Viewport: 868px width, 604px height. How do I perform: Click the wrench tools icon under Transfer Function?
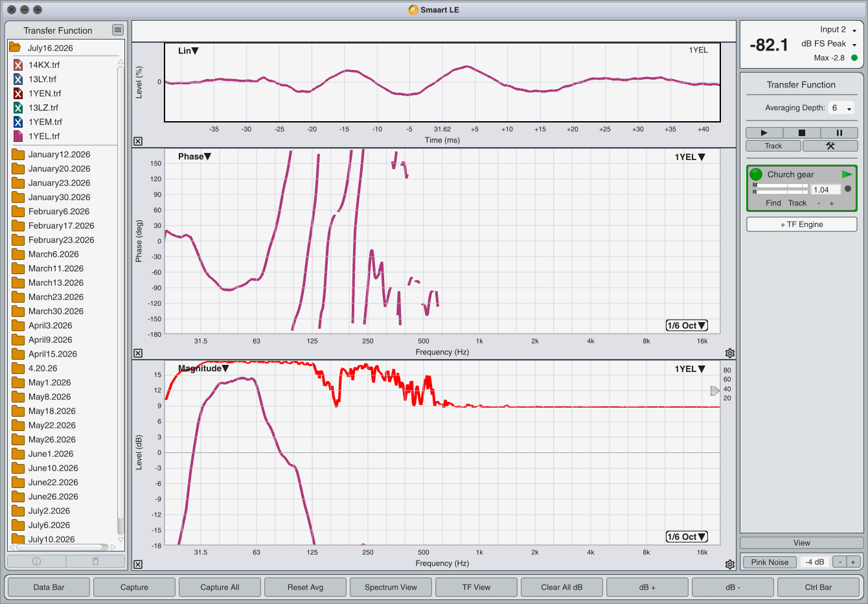(x=830, y=146)
